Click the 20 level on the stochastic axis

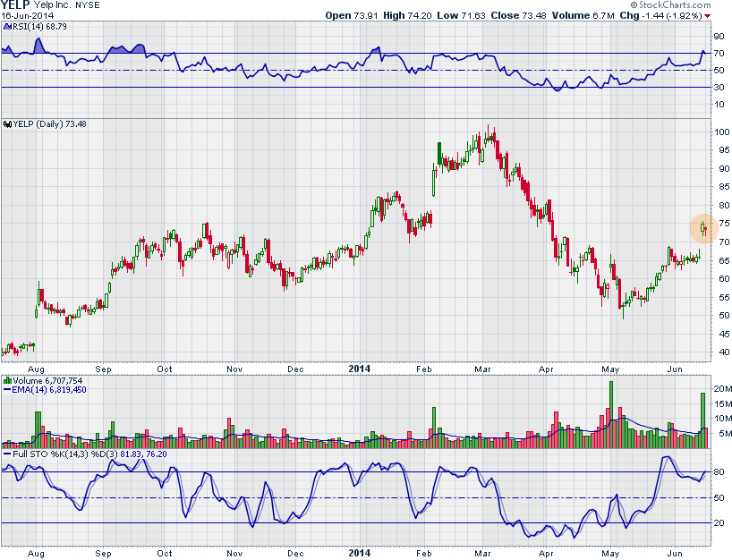pyautogui.click(x=719, y=522)
